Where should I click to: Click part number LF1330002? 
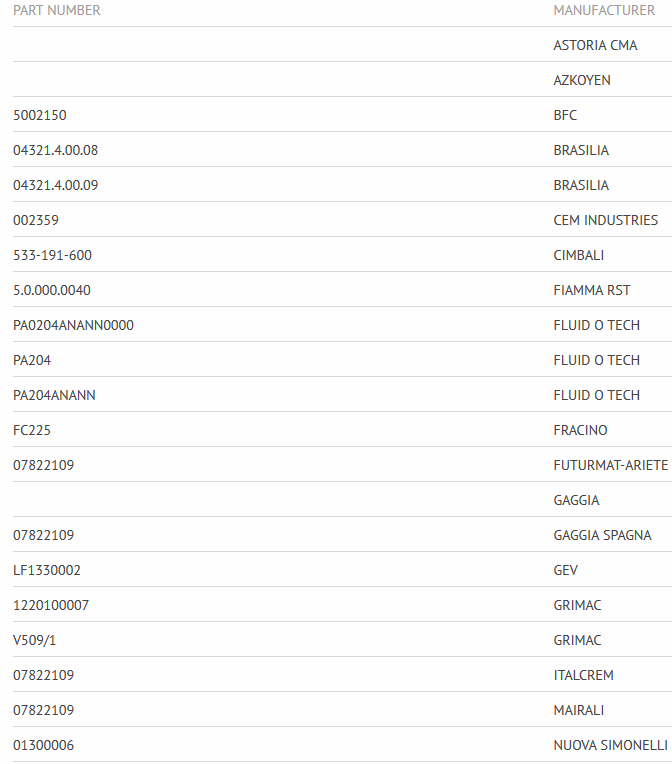[47, 570]
